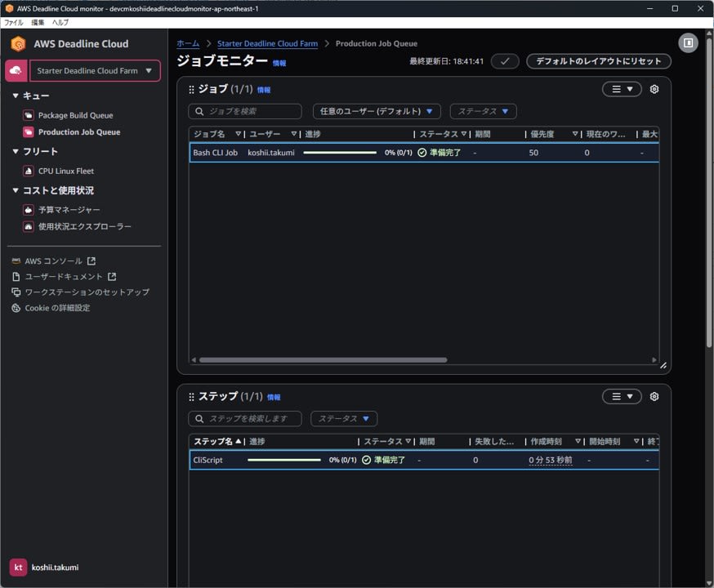The width and height of the screenshot is (714, 588).
Task: Click the 予算マネージャー icon
Action: tap(29, 210)
